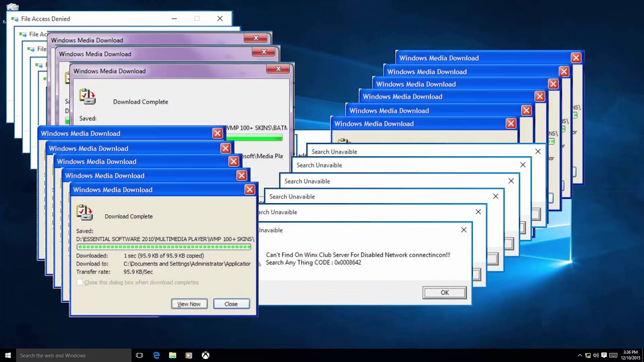Open the network status tray icon
The height and width of the screenshot is (362, 644).
(588, 355)
